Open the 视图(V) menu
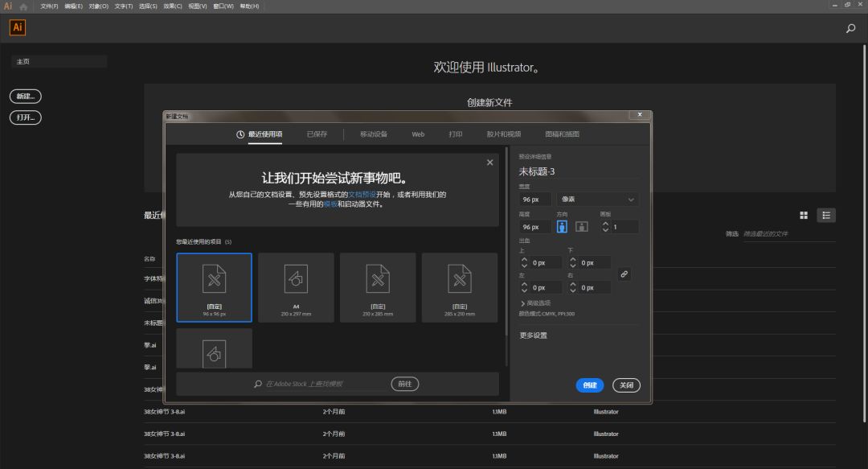The height and width of the screenshot is (469, 868). click(x=198, y=6)
